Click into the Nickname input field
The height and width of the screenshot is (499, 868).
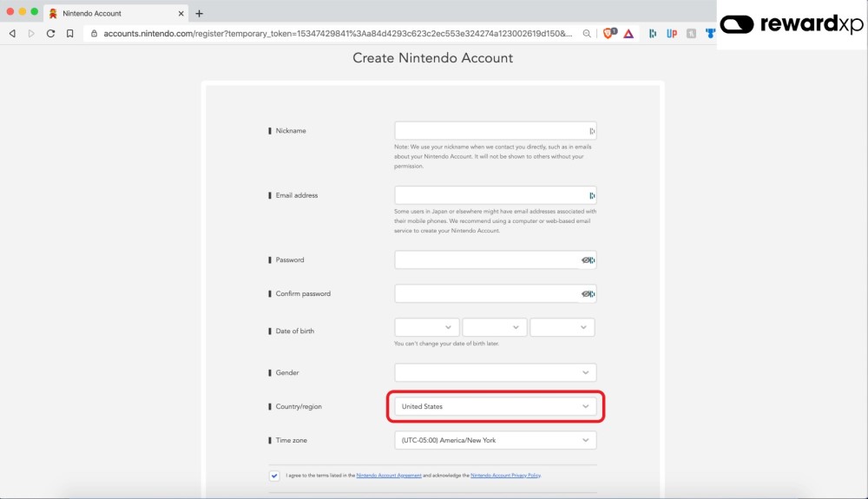click(490, 131)
